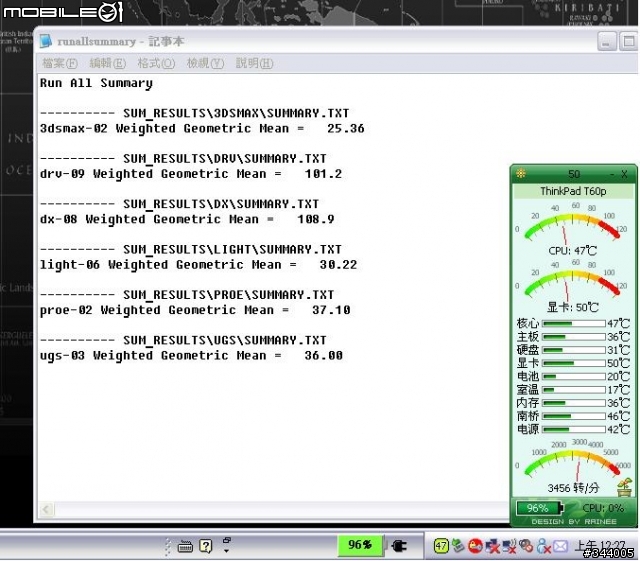640x561 pixels.
Task: Click the Run All Summary heading line
Action: pyautogui.click(x=96, y=83)
